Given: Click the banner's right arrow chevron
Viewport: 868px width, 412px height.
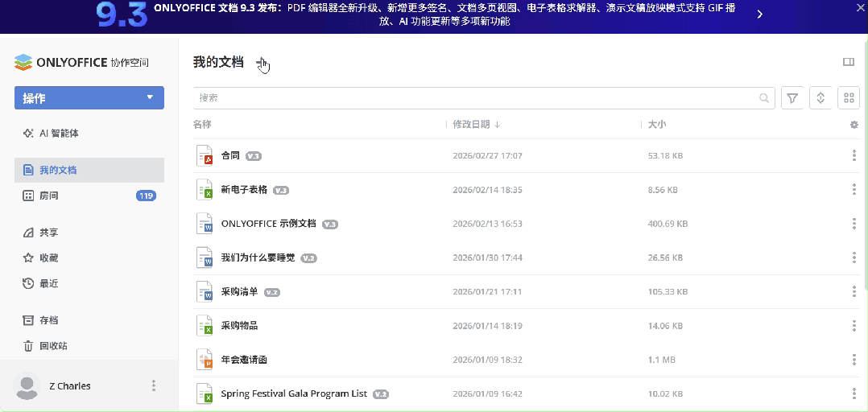Looking at the screenshot, I should [x=759, y=14].
